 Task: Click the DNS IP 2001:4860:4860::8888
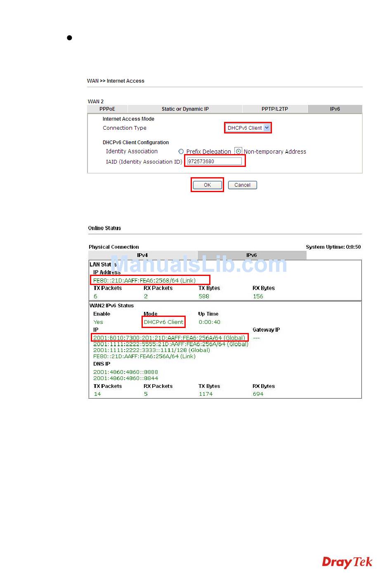click(125, 372)
